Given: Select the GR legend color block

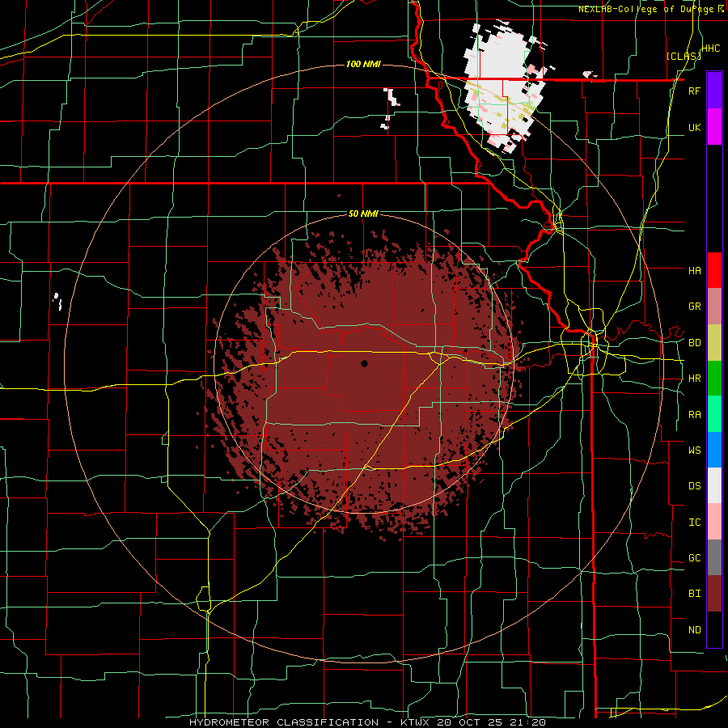Looking at the screenshot, I should pyautogui.click(x=714, y=306).
